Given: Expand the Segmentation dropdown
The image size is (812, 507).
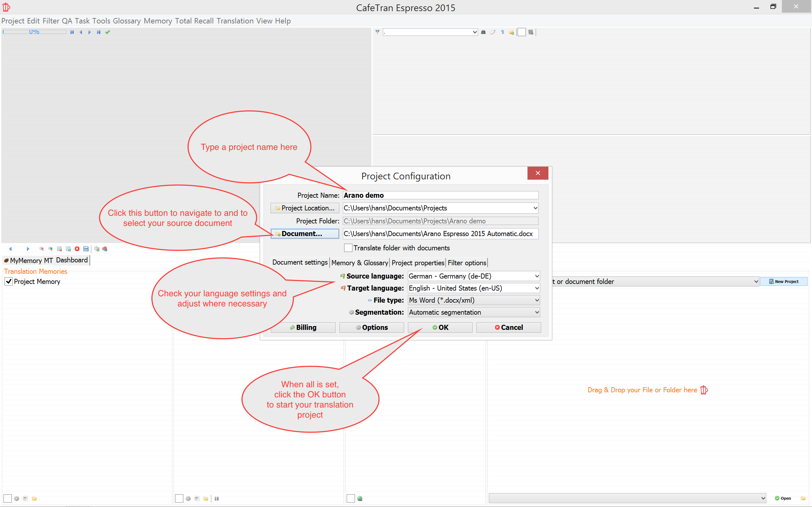Looking at the screenshot, I should (474, 312).
